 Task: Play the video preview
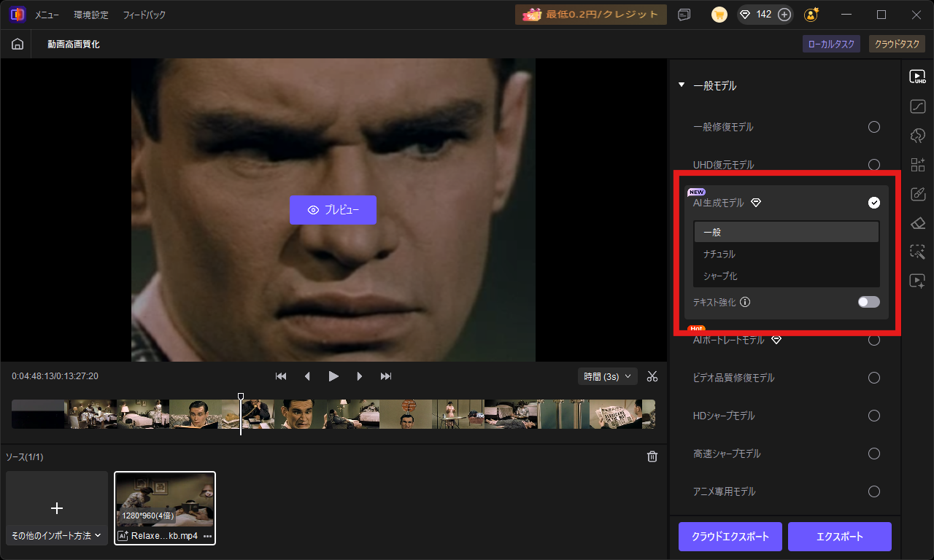point(333,376)
